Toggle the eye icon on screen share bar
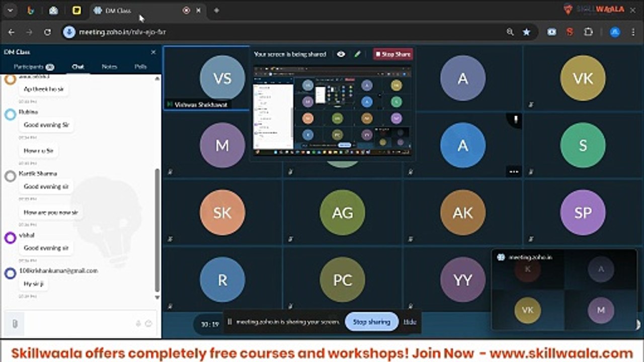This screenshot has height=362, width=644. coord(341,54)
